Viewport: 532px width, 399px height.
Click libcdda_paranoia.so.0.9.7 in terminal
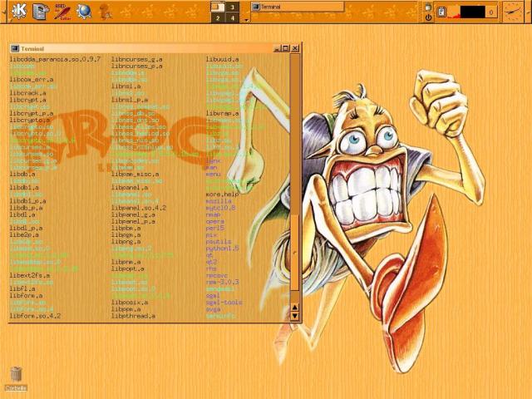pyautogui.click(x=55, y=59)
